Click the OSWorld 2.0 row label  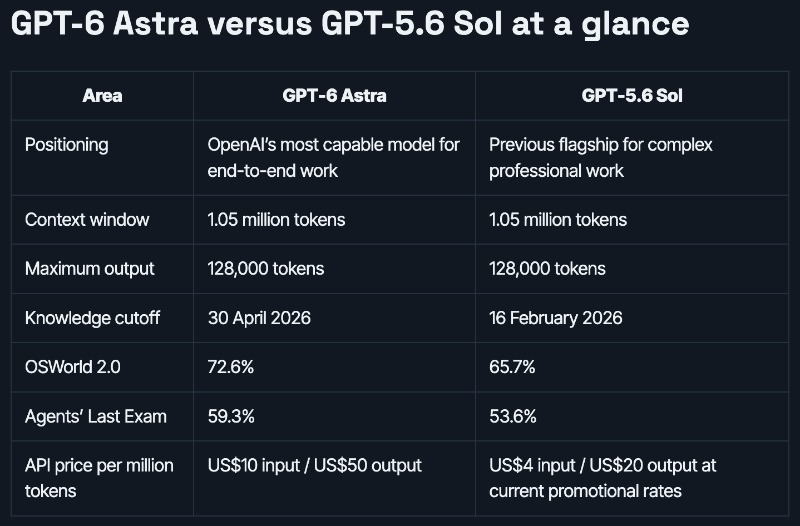[x=72, y=367]
